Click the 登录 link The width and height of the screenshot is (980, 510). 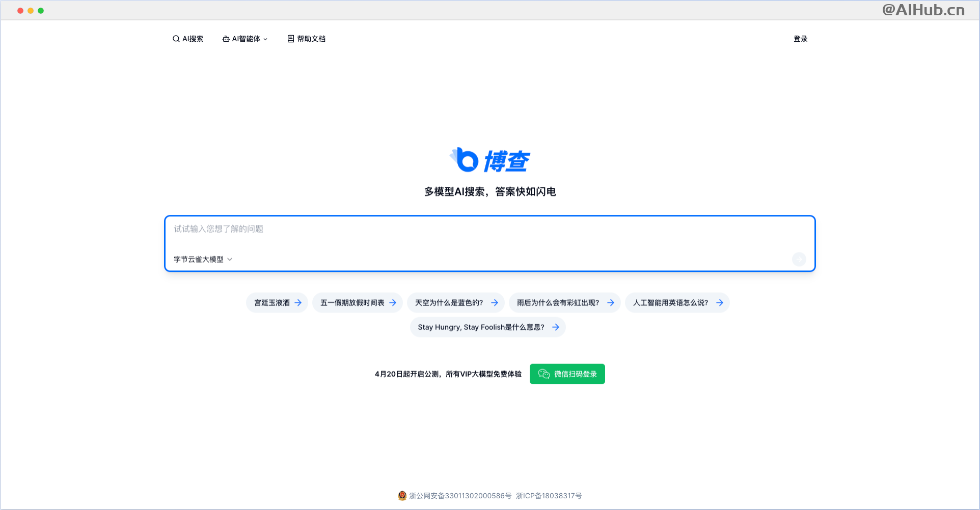coord(800,39)
